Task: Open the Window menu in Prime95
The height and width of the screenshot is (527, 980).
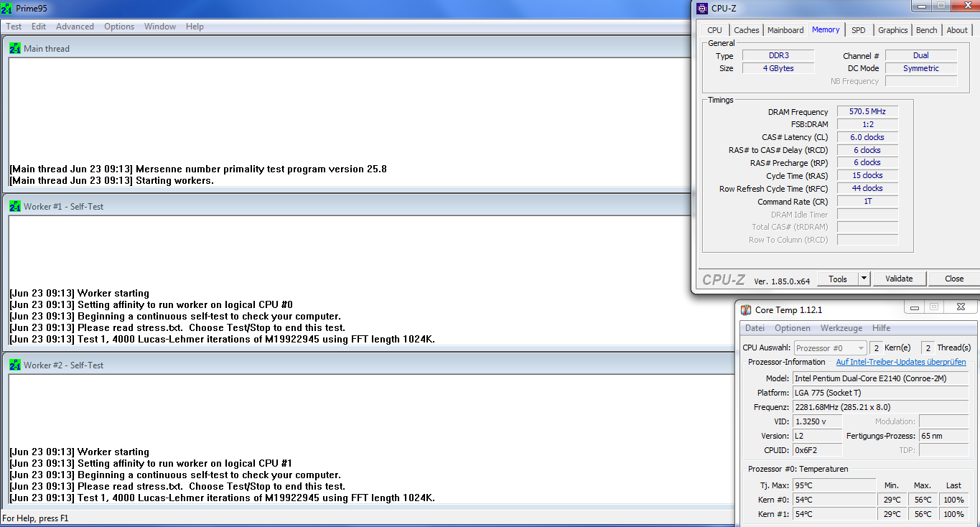Action: point(160,27)
